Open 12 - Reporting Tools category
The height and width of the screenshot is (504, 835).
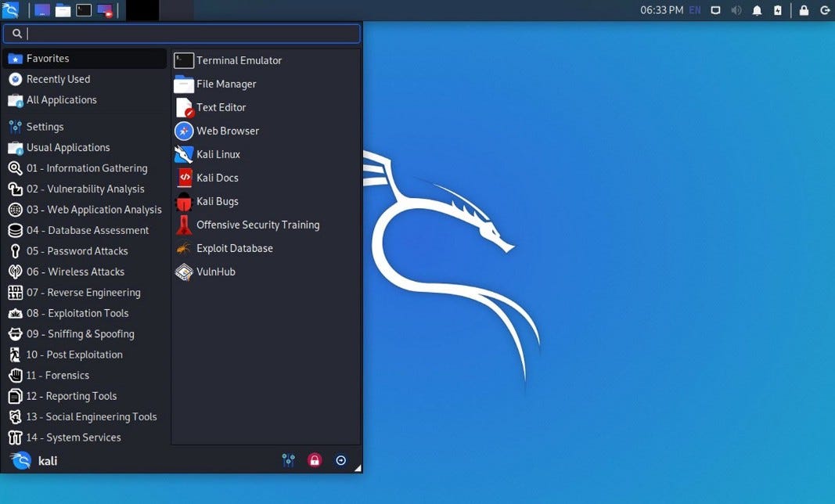click(85, 396)
